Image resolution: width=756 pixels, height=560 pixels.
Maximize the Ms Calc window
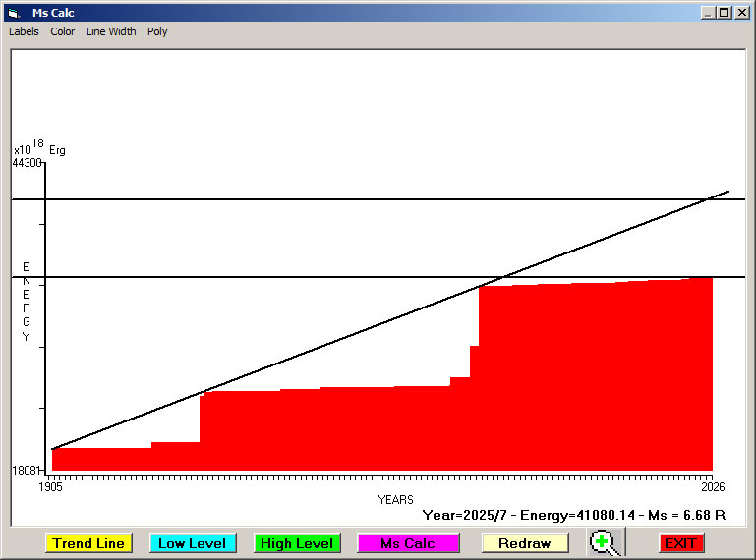pos(725,13)
